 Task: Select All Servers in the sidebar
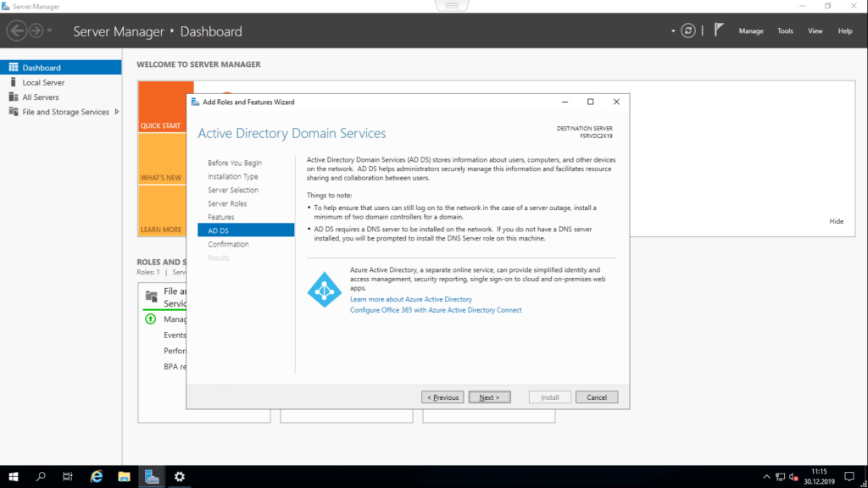pyautogui.click(x=40, y=97)
